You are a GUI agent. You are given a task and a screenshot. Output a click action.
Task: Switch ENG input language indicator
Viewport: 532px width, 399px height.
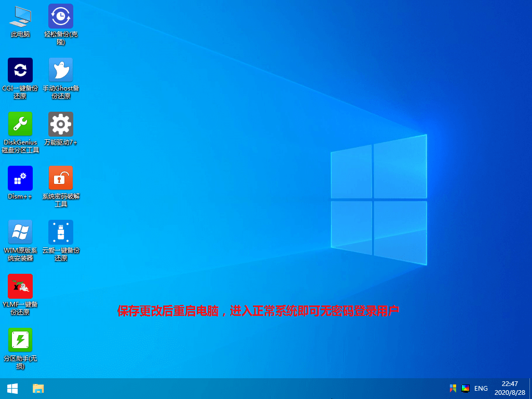[x=481, y=389]
